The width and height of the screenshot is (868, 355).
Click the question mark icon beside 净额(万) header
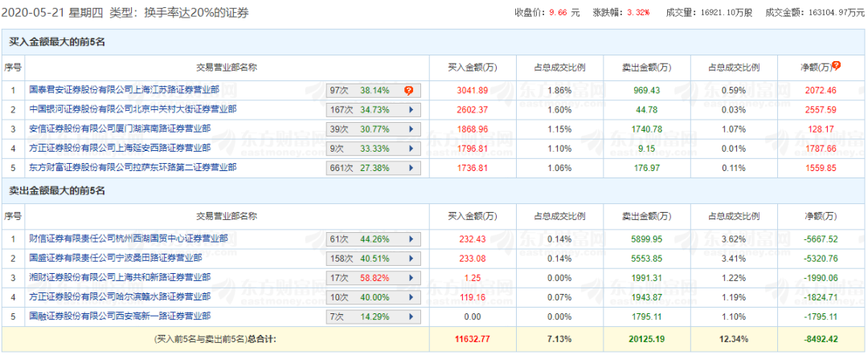click(x=837, y=66)
